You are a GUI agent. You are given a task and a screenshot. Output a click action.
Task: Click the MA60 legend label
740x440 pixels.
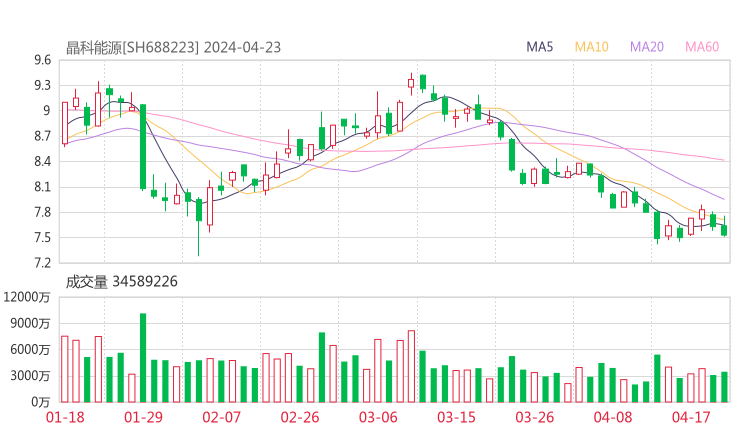click(x=702, y=47)
